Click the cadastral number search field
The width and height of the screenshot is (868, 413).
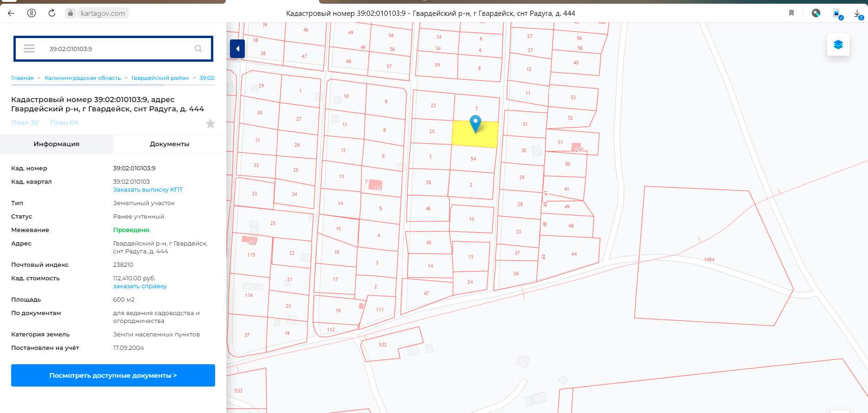pos(113,49)
